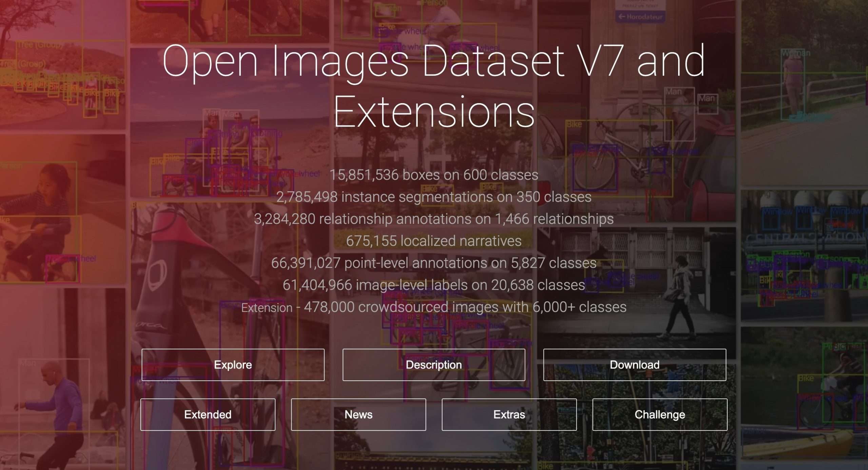
Task: Click the point-level annotations statistic line
Action: pyautogui.click(x=434, y=263)
